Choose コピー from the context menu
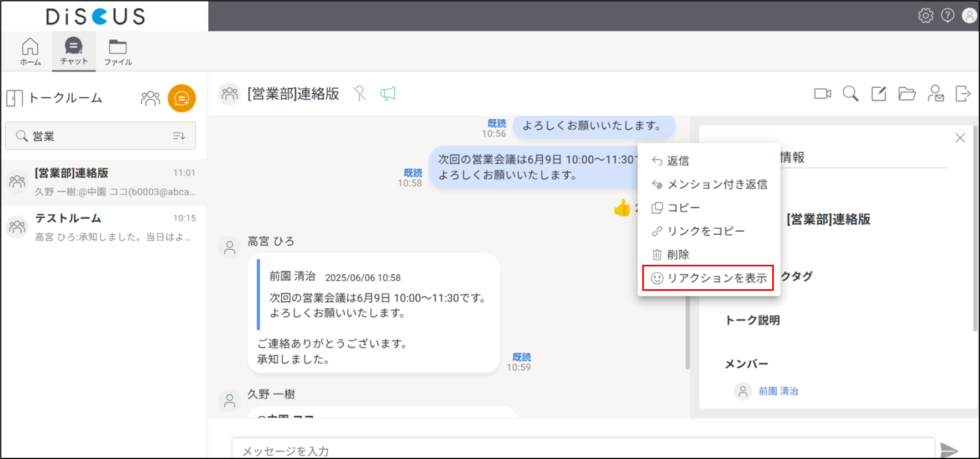Image resolution: width=980 pixels, height=459 pixels. coord(709,208)
